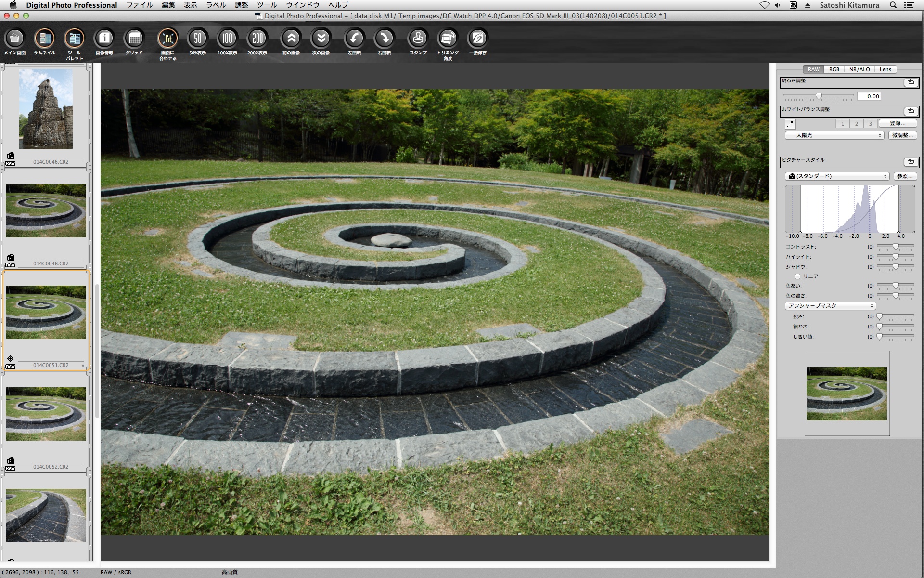The height and width of the screenshot is (578, 924).
Task: Click the batch save icon
Action: [477, 39]
